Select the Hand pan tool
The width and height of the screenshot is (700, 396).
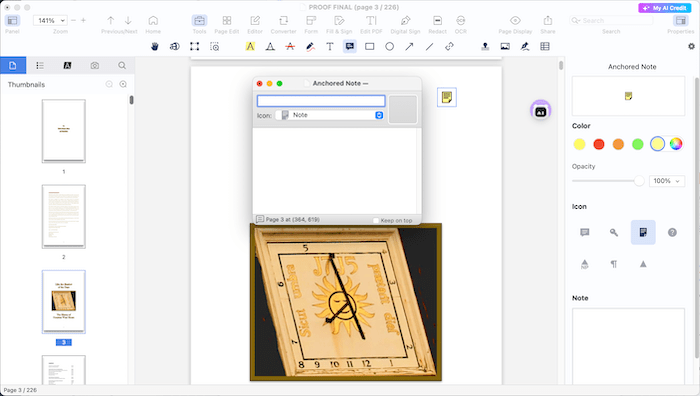tap(155, 46)
